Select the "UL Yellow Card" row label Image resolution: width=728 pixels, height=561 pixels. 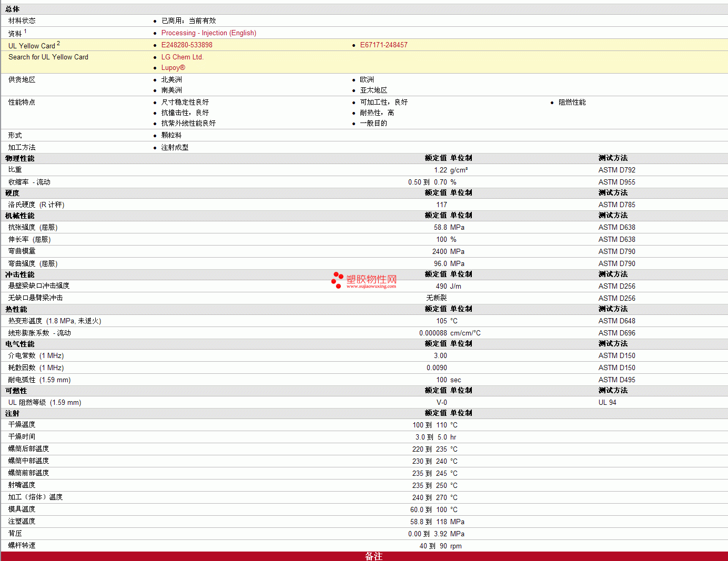click(32, 46)
